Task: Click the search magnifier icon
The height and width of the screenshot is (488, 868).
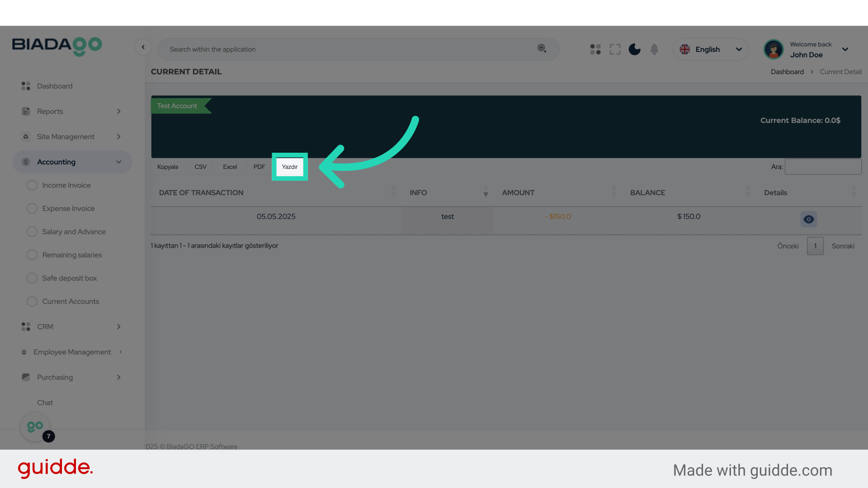Action: tap(542, 48)
